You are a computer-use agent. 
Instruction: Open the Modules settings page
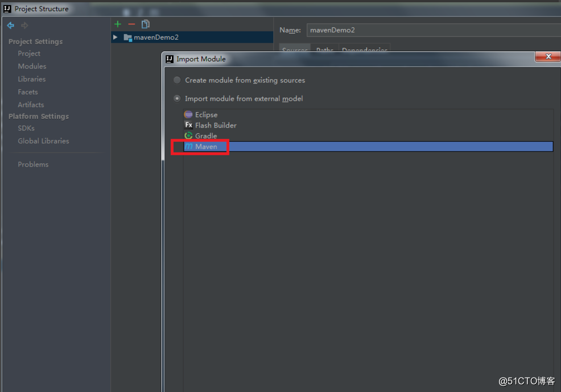tap(32, 67)
